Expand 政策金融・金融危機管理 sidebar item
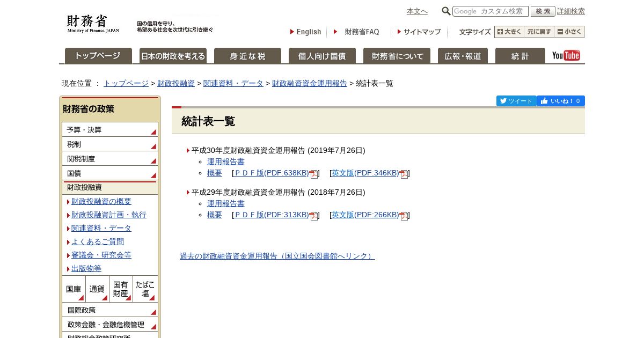The width and height of the screenshot is (644, 338). click(110, 325)
